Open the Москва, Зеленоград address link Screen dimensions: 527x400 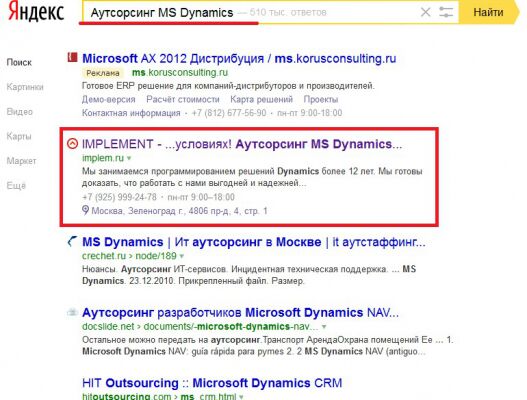179,211
